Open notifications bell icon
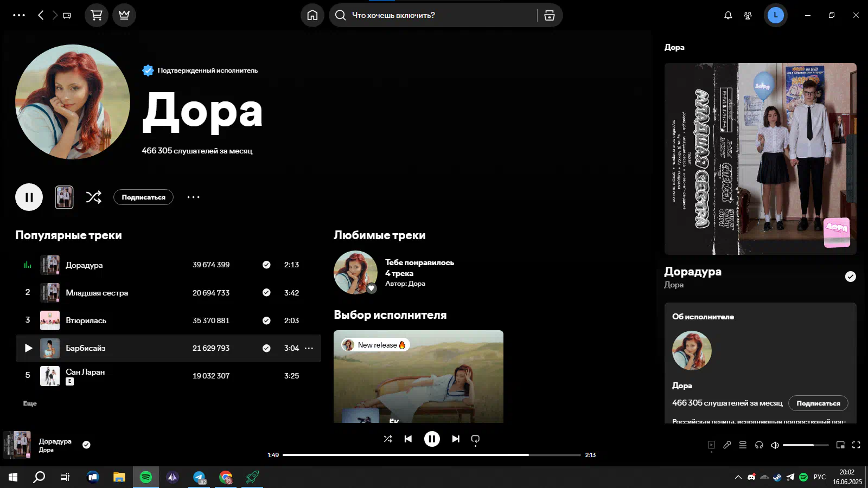This screenshot has height=488, width=868. tap(728, 15)
